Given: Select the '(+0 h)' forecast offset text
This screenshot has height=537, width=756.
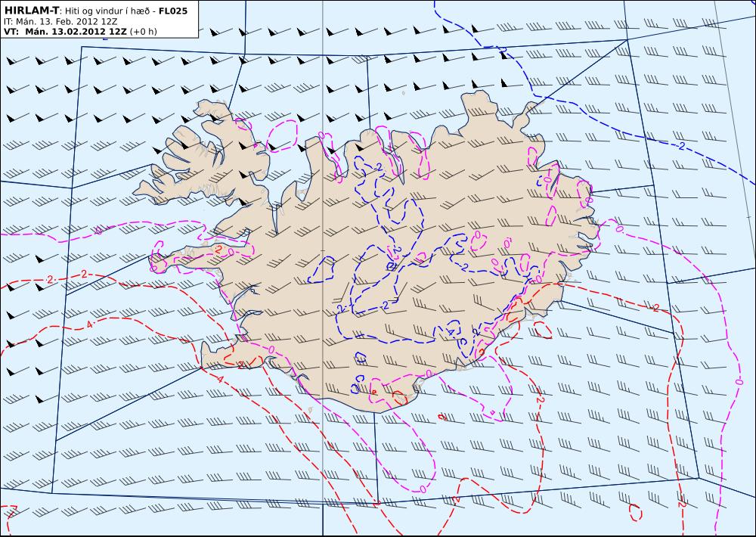Looking at the screenshot, I should pos(143,32).
